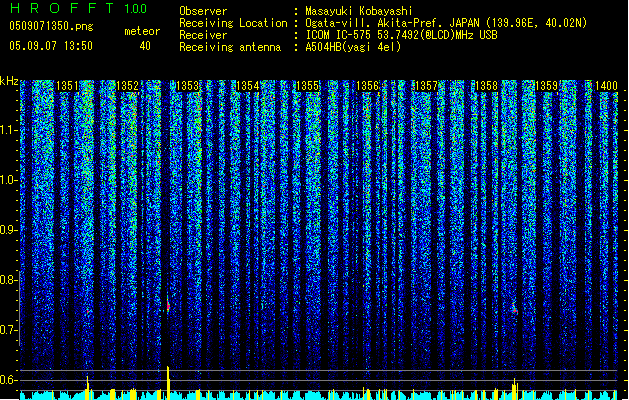The image size is (629, 400).
Task: Click the meteor count value 40
Action: click(145, 46)
